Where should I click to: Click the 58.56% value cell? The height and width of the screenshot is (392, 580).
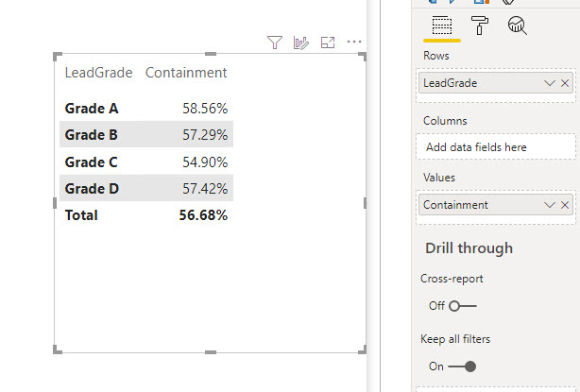tap(205, 109)
